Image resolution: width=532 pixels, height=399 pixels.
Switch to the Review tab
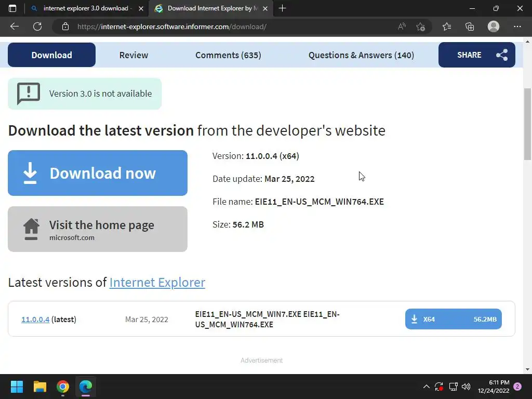(134, 55)
